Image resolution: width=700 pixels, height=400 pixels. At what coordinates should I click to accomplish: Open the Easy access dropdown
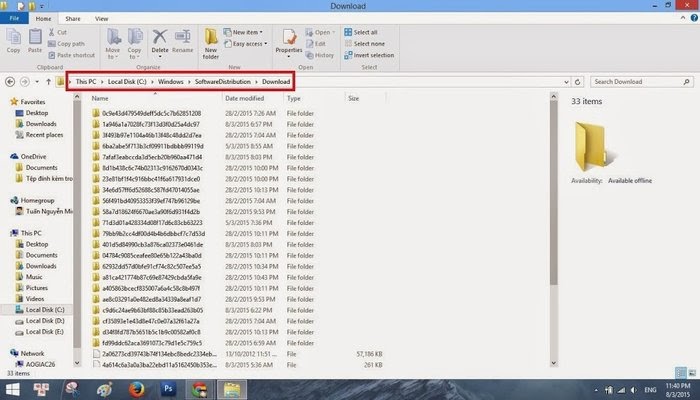pyautogui.click(x=246, y=44)
